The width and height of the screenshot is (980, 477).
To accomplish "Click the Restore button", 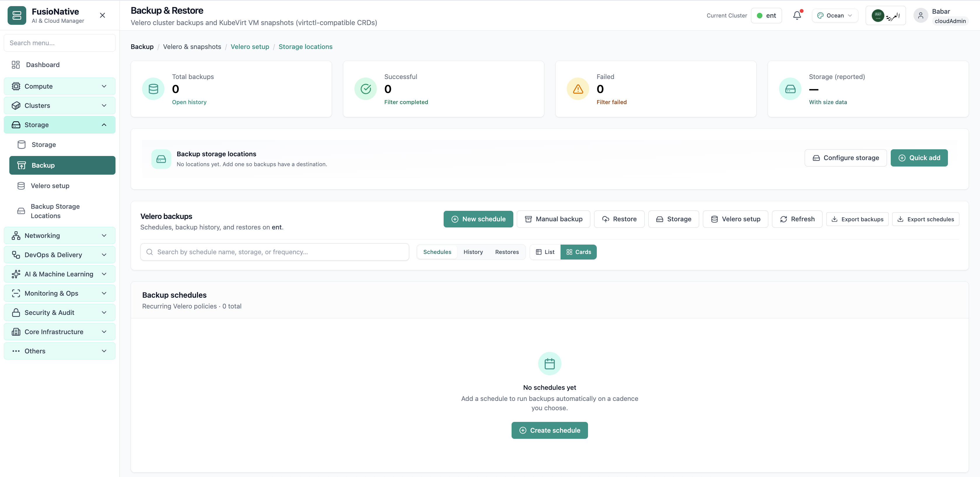I will pyautogui.click(x=619, y=219).
